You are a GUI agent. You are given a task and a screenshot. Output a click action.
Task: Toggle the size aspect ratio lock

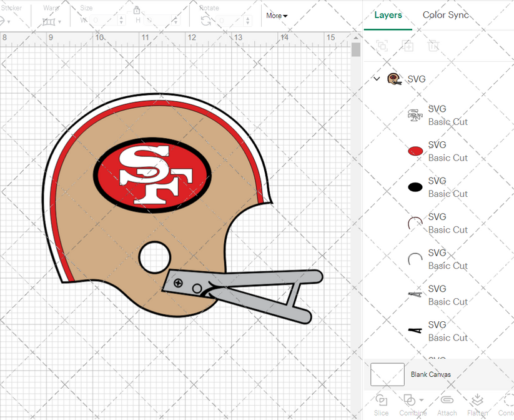pos(136,11)
